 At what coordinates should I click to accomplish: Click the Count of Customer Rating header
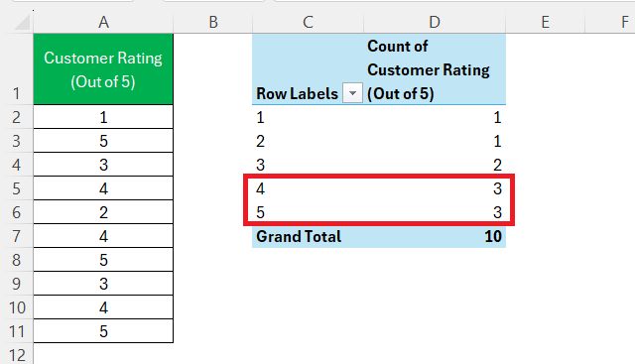pyautogui.click(x=435, y=69)
